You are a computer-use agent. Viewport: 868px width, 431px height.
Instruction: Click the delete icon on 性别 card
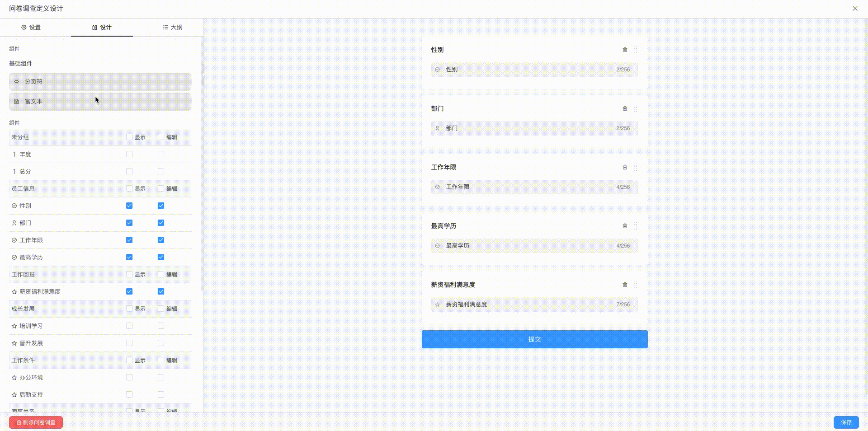[x=625, y=50]
